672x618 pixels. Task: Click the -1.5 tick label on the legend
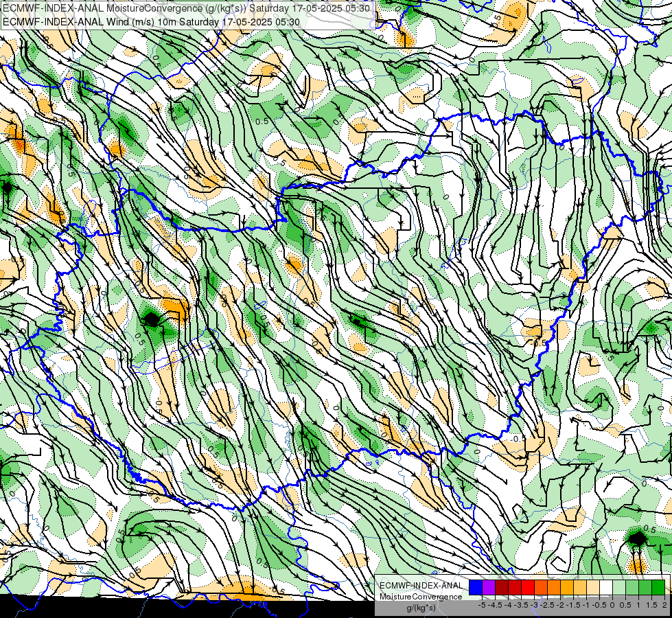click(x=573, y=605)
